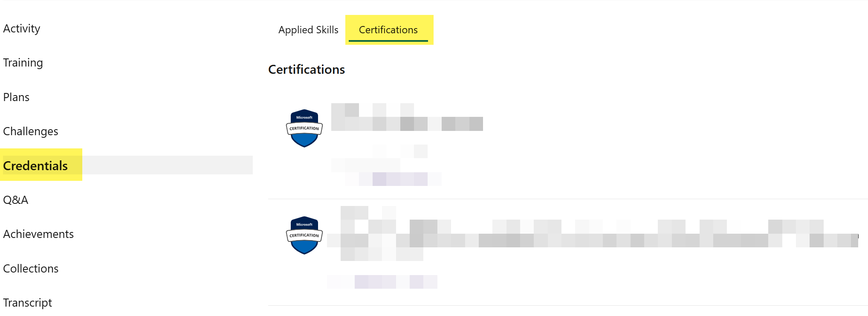The image size is (868, 316).
Task: Click the Microsoft logo on the first badge
Action: 304,117
